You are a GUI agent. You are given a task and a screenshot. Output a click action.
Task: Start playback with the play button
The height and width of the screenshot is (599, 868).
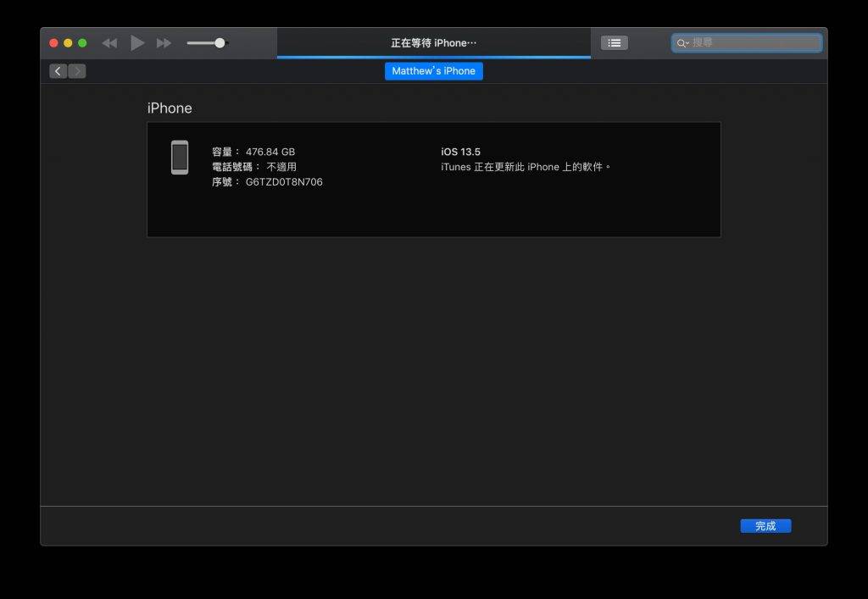137,42
